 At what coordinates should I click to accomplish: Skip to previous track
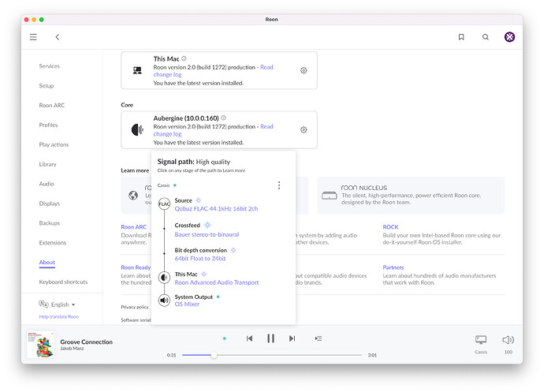coord(249,338)
